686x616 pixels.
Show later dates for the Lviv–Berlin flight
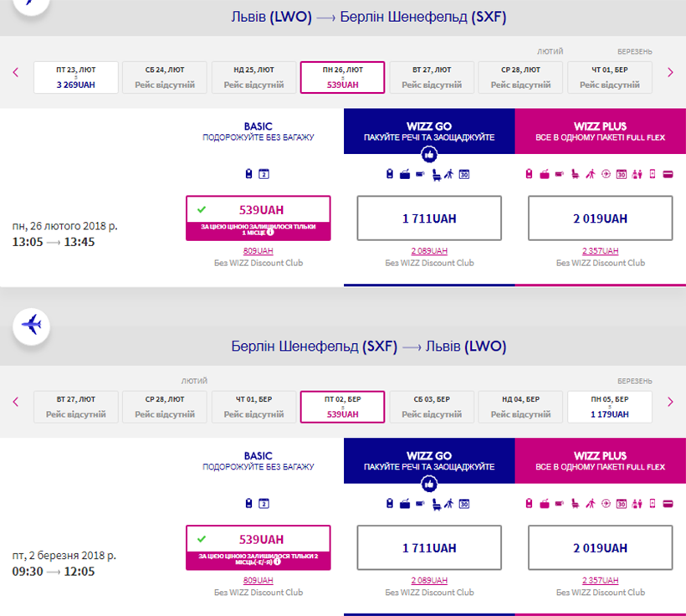(x=669, y=73)
